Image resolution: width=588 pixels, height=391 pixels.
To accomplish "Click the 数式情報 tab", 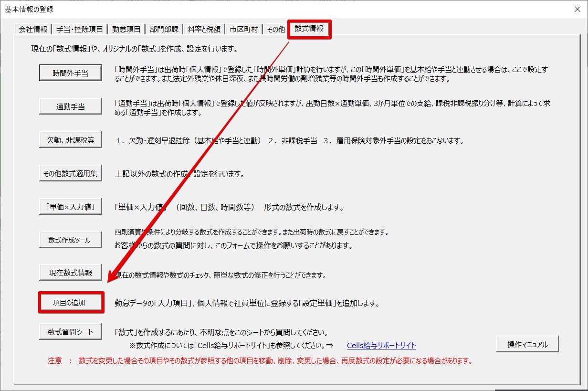I will pyautogui.click(x=309, y=29).
